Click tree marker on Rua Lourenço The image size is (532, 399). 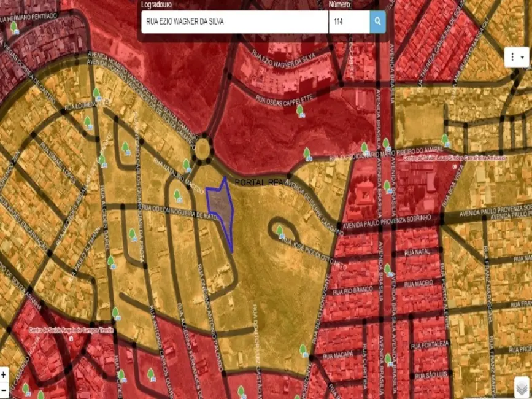coord(96,93)
